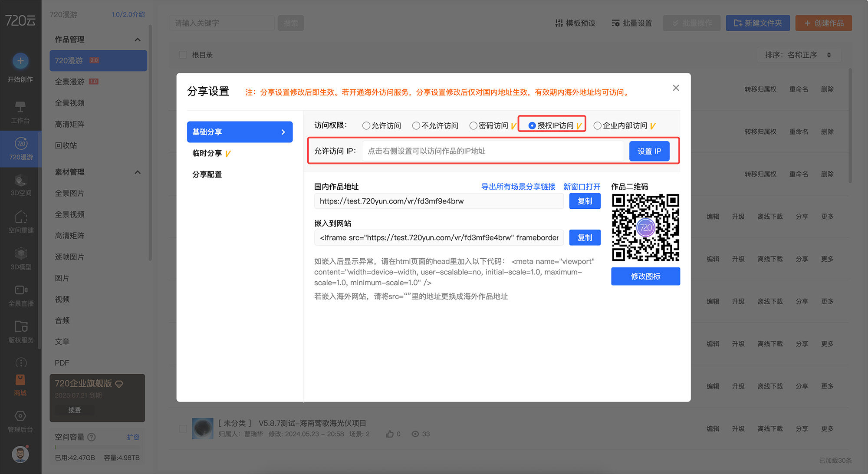Select the 密码访问 radio option
This screenshot has width=868, height=474.
coord(473,126)
